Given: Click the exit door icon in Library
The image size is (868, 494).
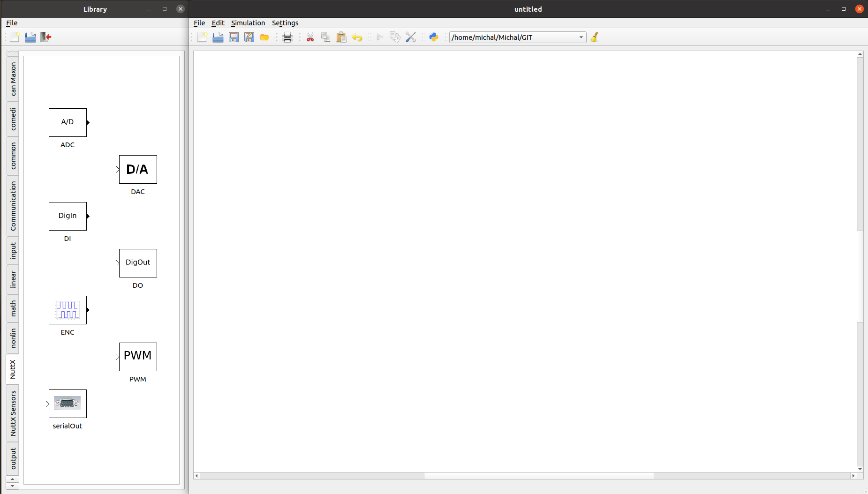Looking at the screenshot, I should [x=45, y=37].
